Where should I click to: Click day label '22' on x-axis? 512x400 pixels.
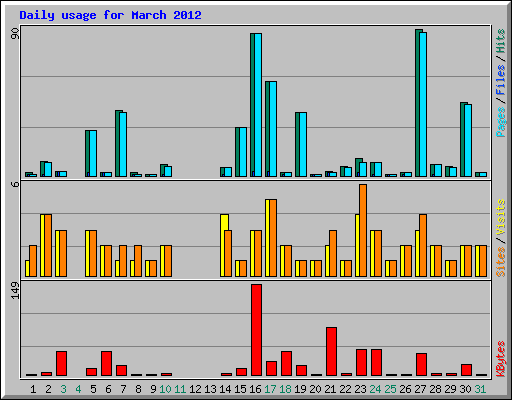pos(345,389)
